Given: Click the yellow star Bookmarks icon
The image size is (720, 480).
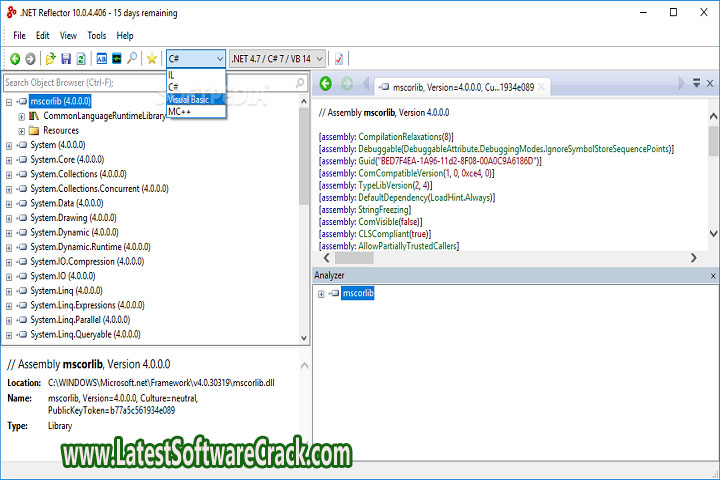Looking at the screenshot, I should pos(152,58).
